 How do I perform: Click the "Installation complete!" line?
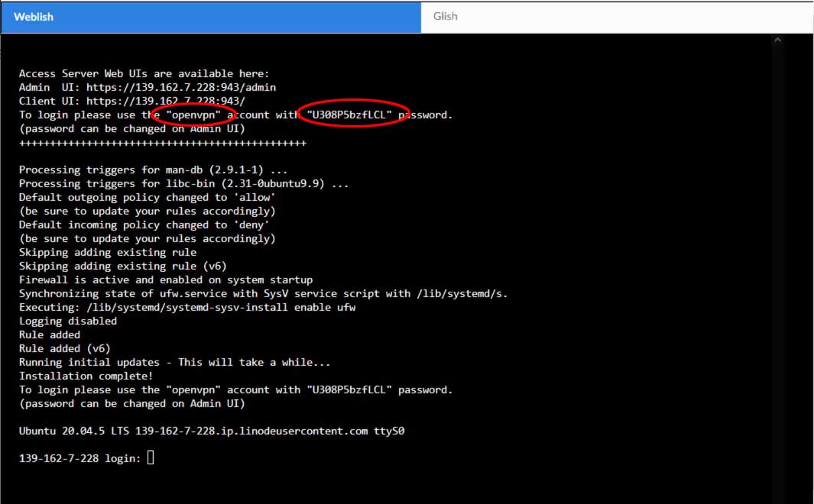pos(86,376)
